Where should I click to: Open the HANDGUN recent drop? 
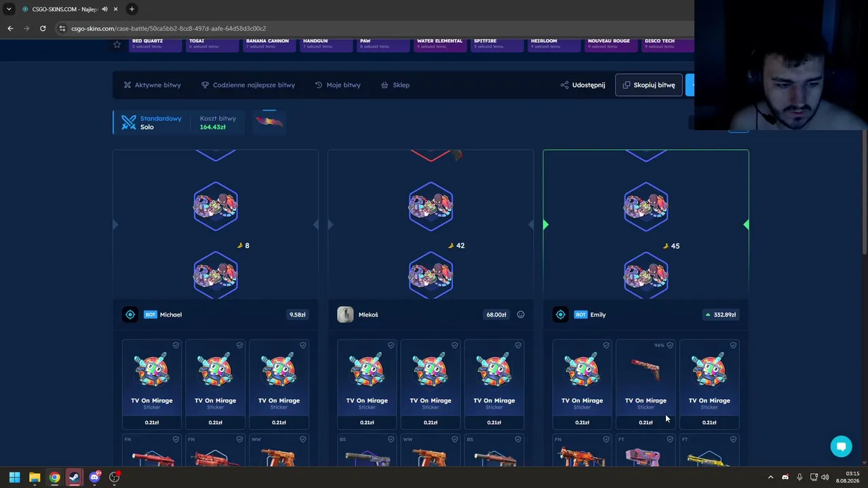click(326, 44)
